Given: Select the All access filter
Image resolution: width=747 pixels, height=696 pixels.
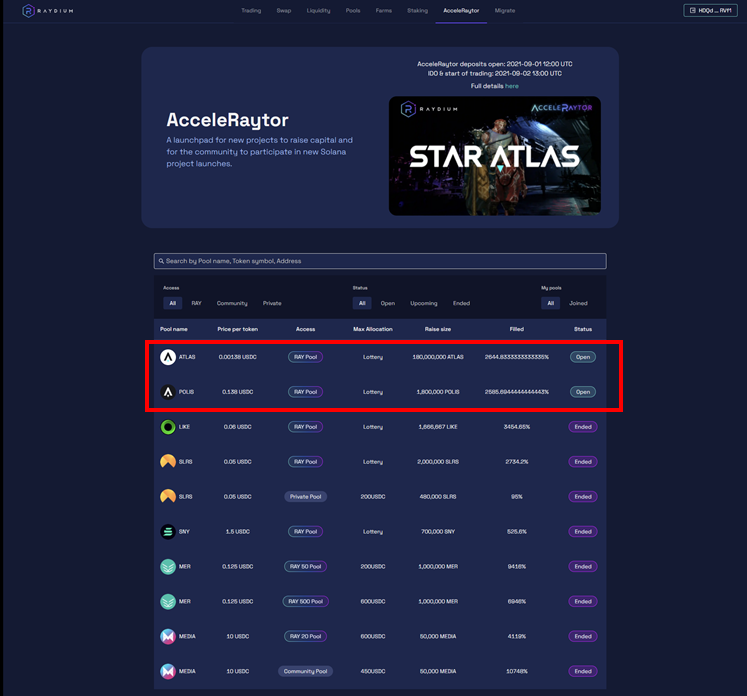Looking at the screenshot, I should [172, 303].
